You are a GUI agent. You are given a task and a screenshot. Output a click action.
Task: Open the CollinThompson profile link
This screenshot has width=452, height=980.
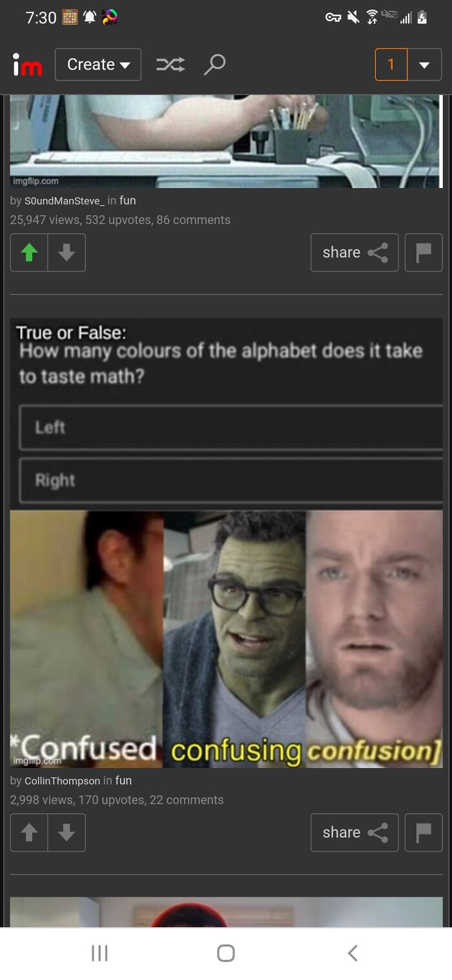[62, 781]
